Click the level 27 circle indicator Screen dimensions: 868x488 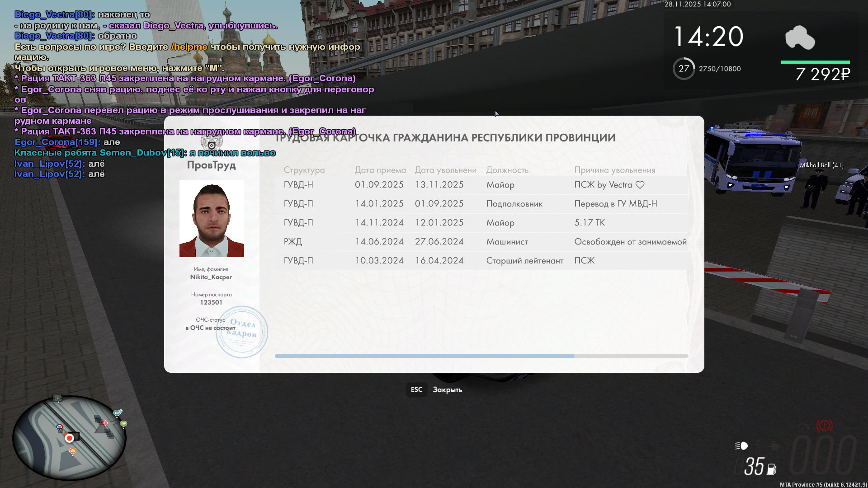[x=684, y=69]
